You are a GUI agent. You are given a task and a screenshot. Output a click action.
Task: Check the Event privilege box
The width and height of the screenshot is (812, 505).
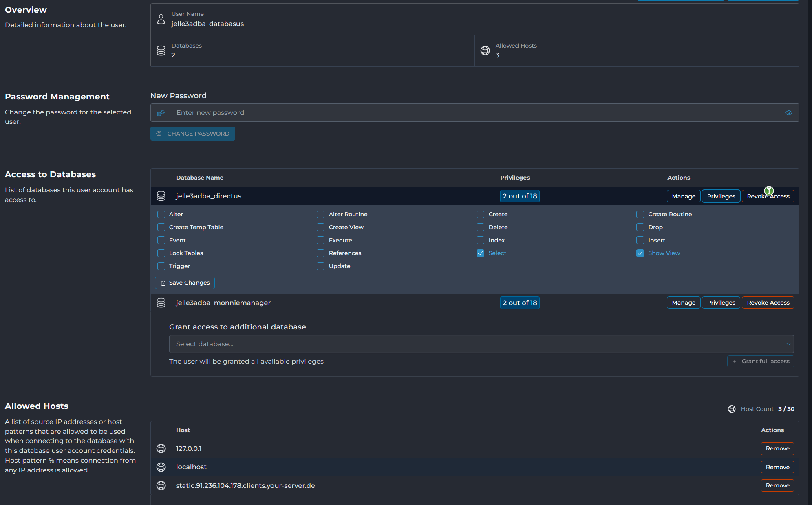(x=161, y=240)
